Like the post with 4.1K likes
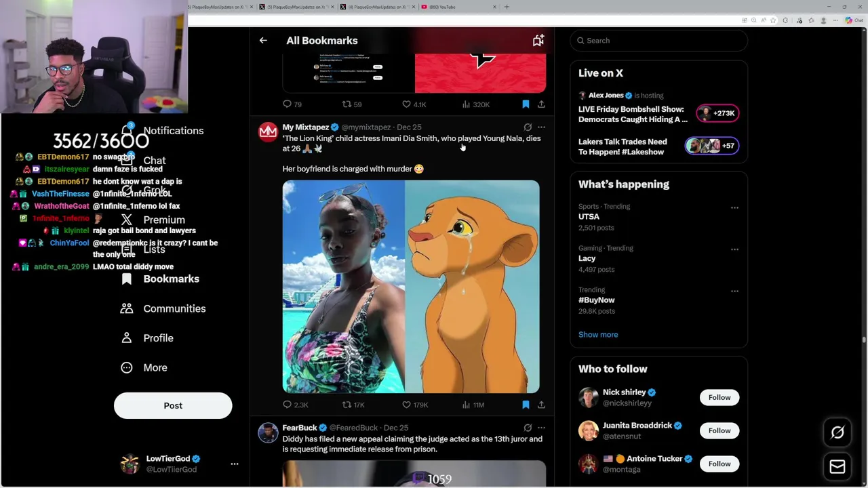Screen dimensions: 868x488 click(414, 104)
